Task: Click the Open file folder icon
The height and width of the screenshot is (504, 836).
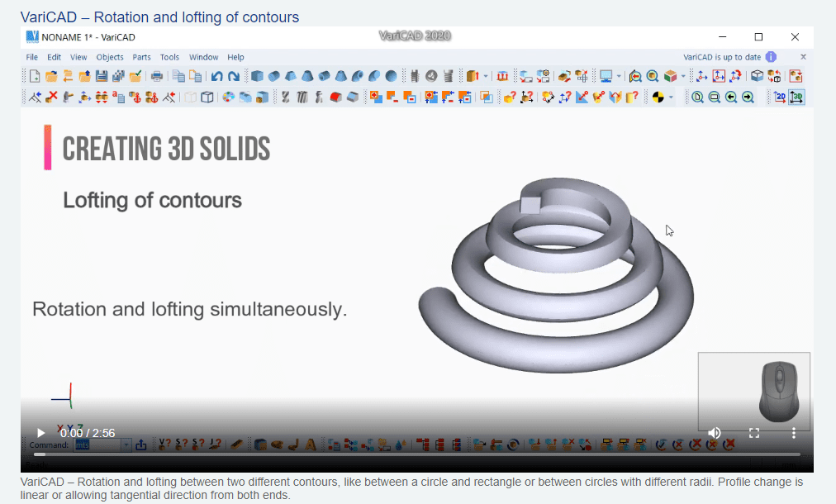Action: pyautogui.click(x=51, y=76)
